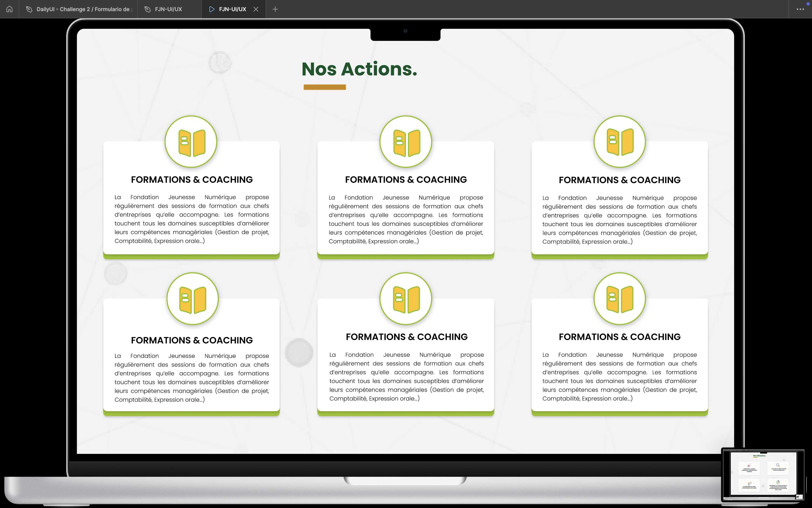Select top-left FORMATIONS & COACHING heading
Image resolution: width=812 pixels, height=508 pixels.
[x=192, y=179]
